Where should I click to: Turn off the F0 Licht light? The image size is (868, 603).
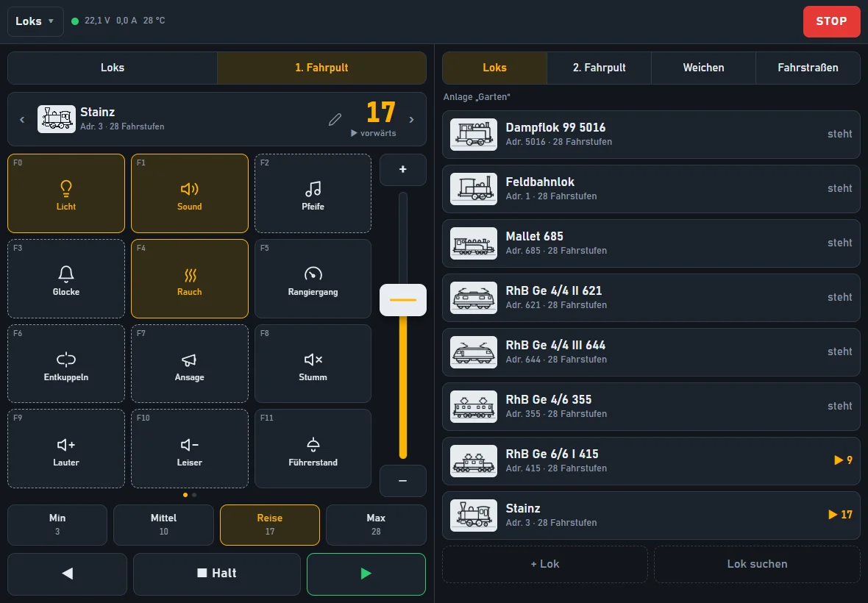point(66,193)
